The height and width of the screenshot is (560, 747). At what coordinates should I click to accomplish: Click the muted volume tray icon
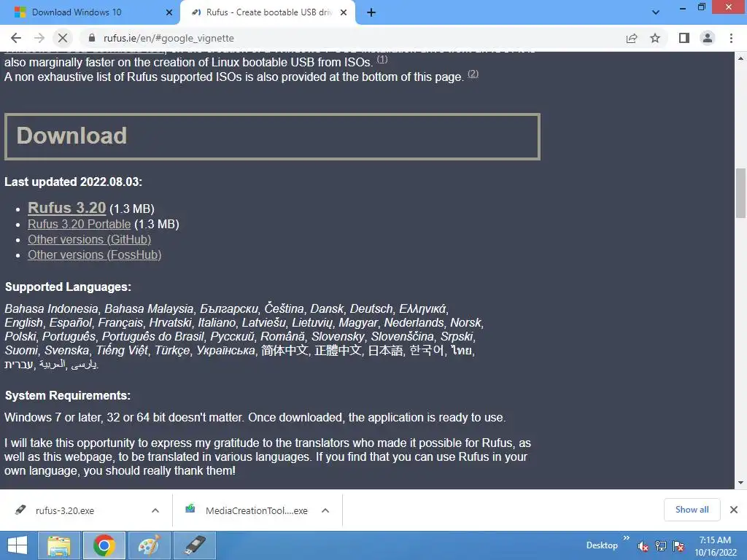coord(643,546)
